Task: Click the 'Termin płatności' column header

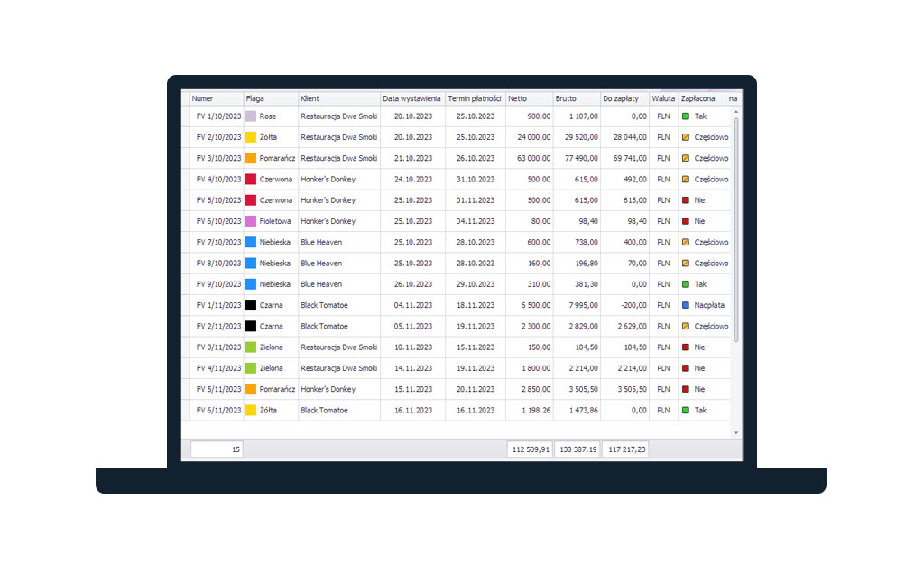Action: coord(475,98)
